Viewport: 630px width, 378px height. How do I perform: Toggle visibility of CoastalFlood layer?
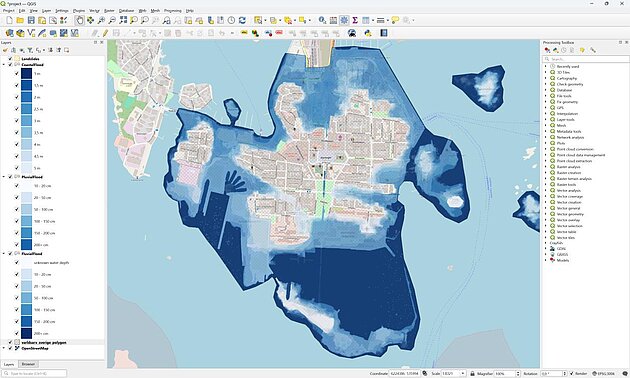click(10, 64)
